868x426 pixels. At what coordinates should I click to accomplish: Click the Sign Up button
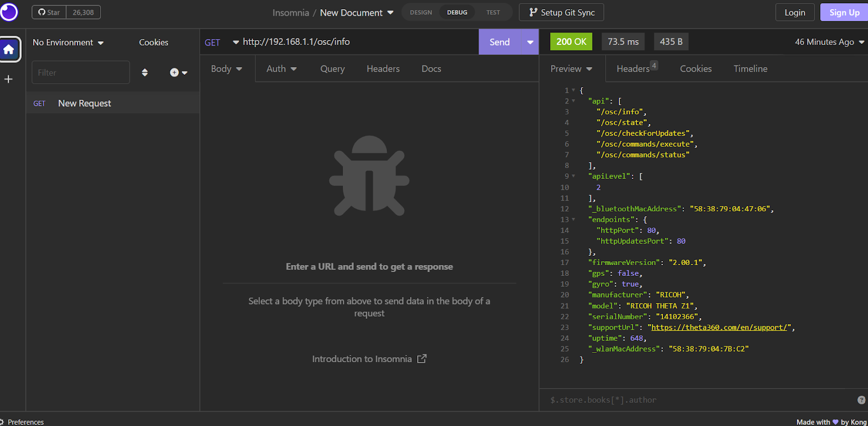844,12
